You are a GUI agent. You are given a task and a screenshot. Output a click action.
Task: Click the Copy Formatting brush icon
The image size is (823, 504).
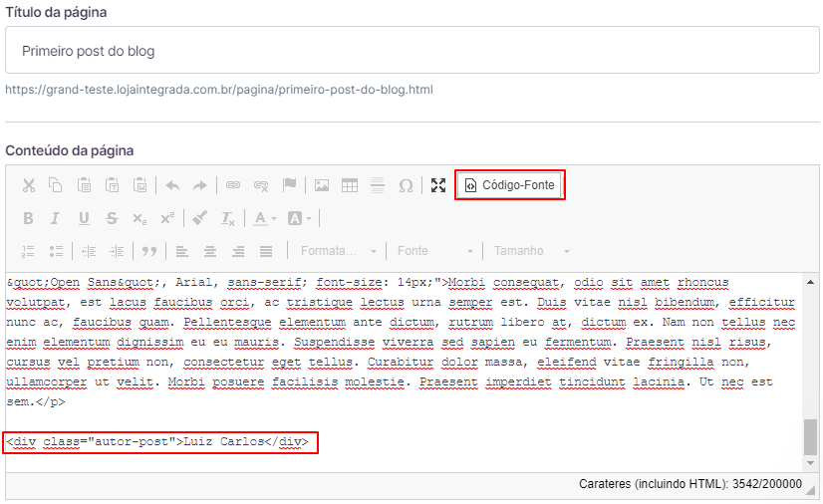coord(199,218)
